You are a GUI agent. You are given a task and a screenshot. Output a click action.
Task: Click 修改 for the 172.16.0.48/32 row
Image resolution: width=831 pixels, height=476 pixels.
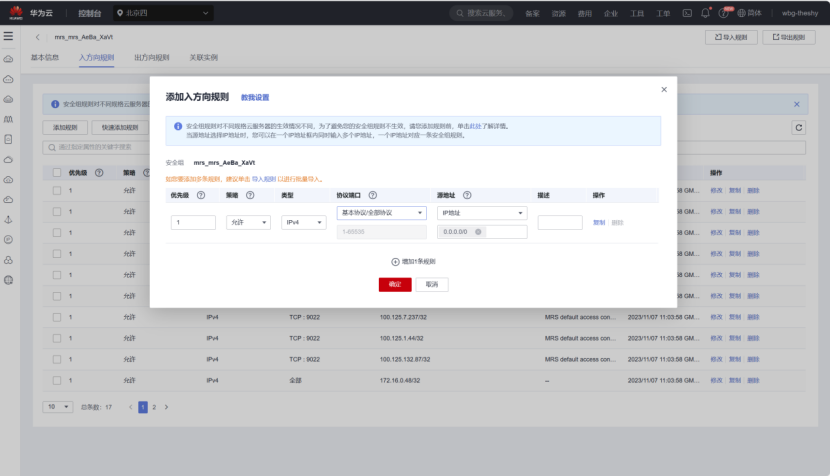coord(717,381)
